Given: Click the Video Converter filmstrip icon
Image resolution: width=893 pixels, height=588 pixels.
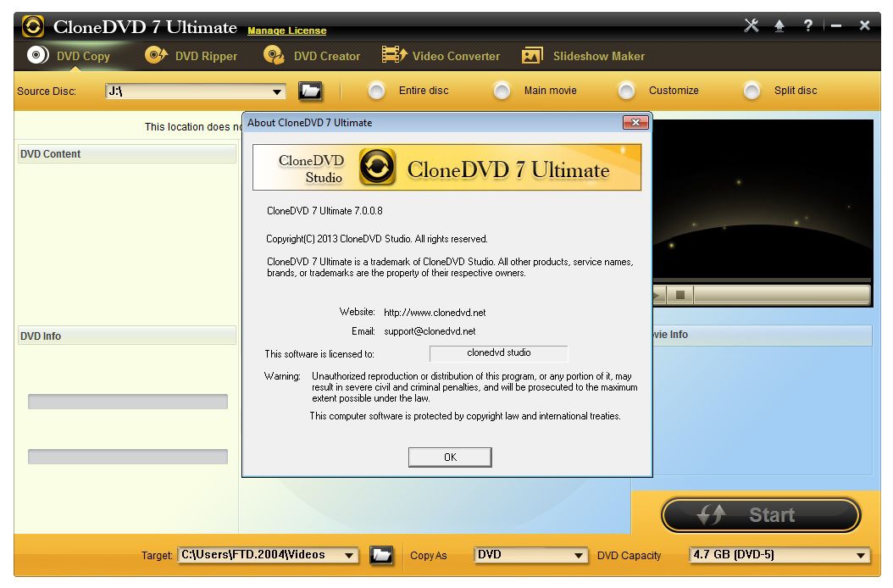Looking at the screenshot, I should point(394,55).
